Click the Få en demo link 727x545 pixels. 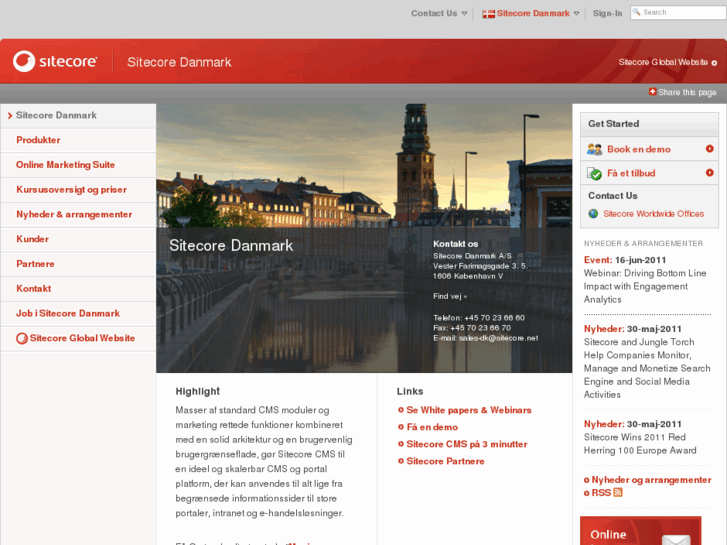(x=432, y=427)
